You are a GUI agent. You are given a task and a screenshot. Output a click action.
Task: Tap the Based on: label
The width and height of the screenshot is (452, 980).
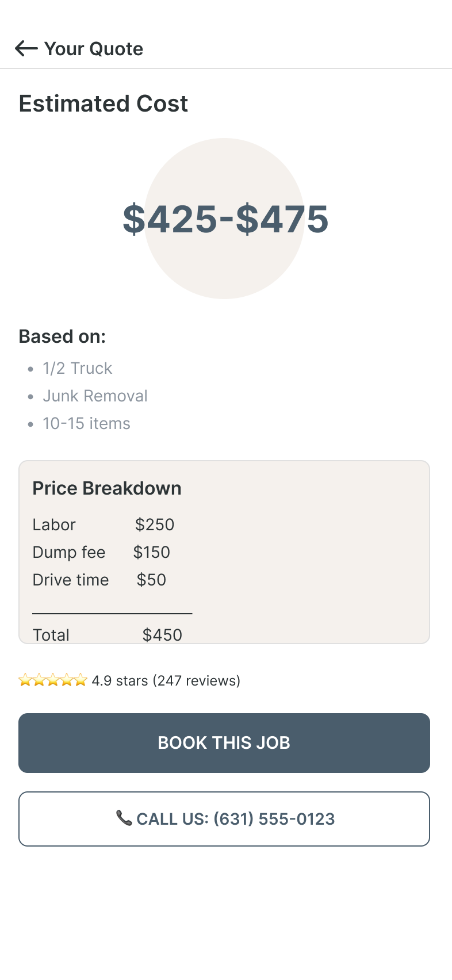tap(62, 336)
